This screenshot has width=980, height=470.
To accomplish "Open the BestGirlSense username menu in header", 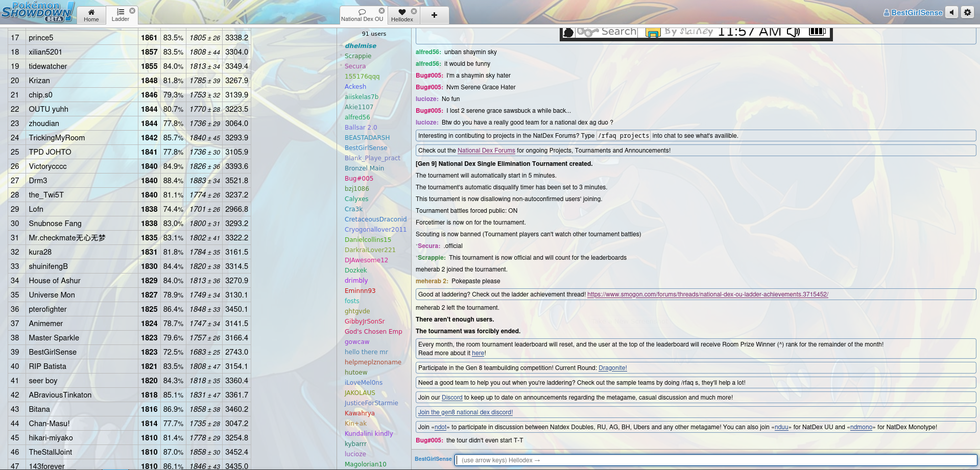I will point(913,13).
